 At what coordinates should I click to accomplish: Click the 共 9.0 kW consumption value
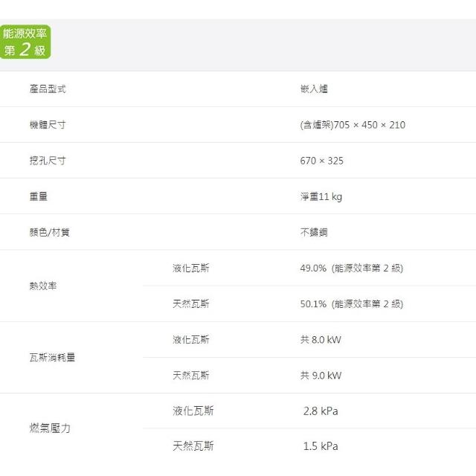[321, 376]
